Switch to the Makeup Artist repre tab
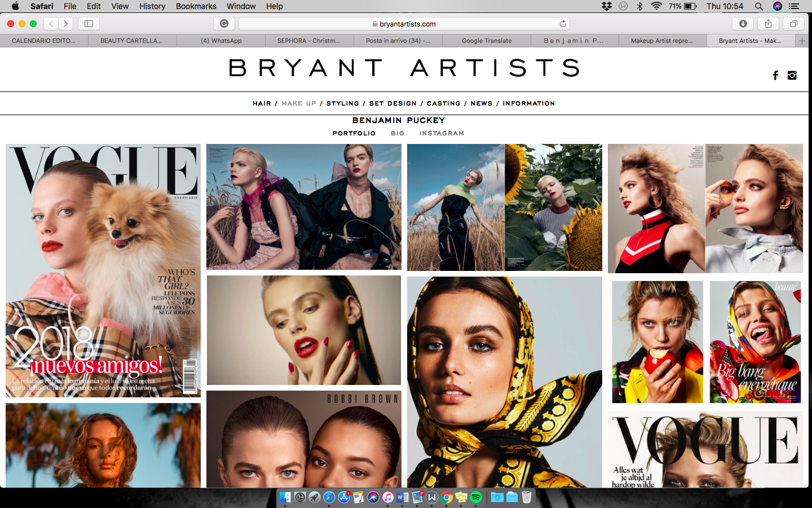812x508 pixels. (662, 41)
